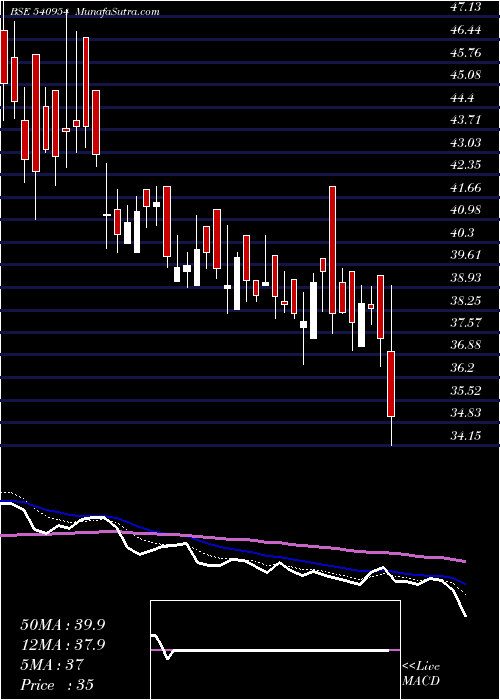Click the 34.83 axis value

466,413
